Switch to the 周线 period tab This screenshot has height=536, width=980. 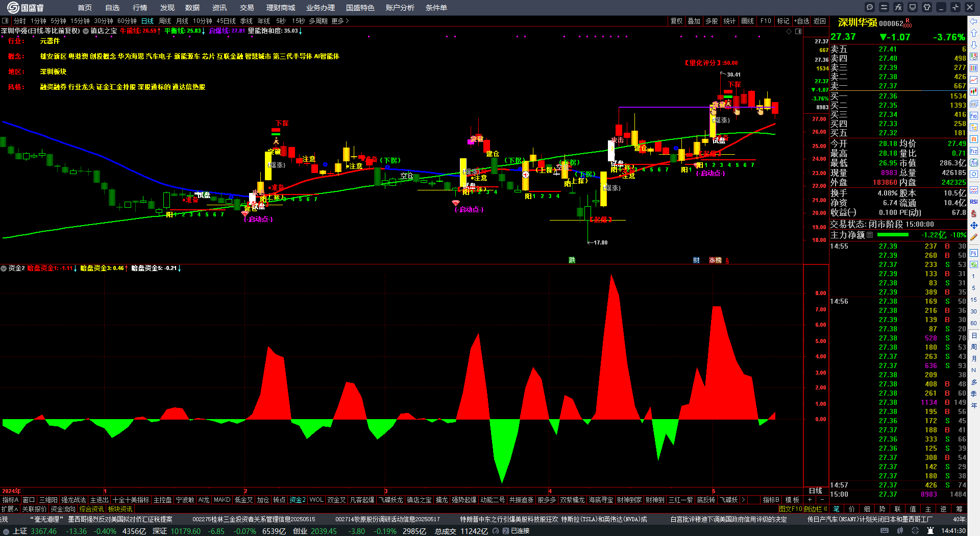(165, 21)
